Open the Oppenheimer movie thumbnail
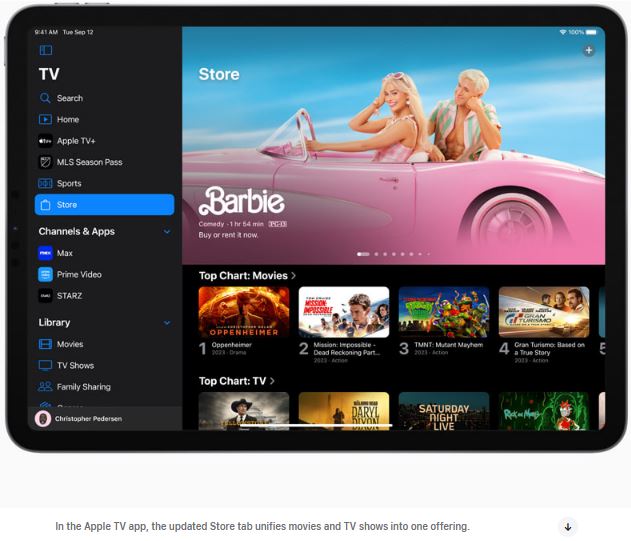631x541 pixels. pos(244,312)
